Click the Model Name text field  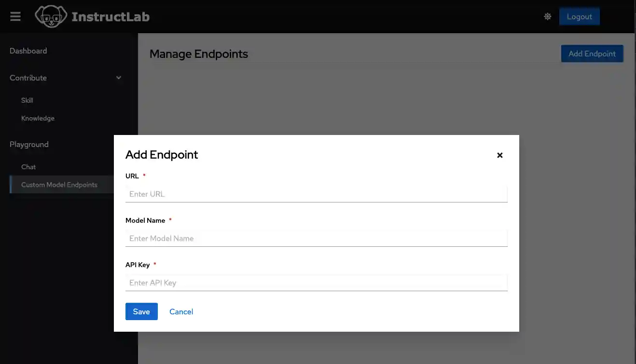click(x=316, y=238)
